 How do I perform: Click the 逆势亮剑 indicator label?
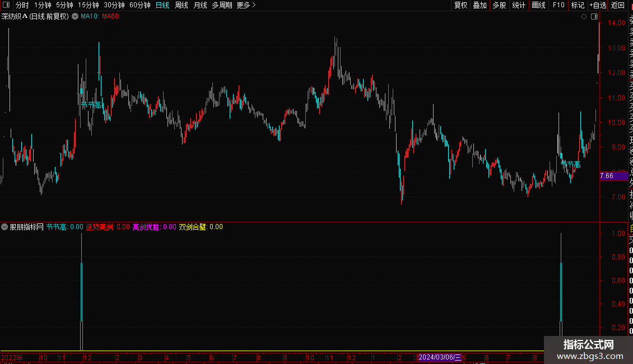coord(108,227)
